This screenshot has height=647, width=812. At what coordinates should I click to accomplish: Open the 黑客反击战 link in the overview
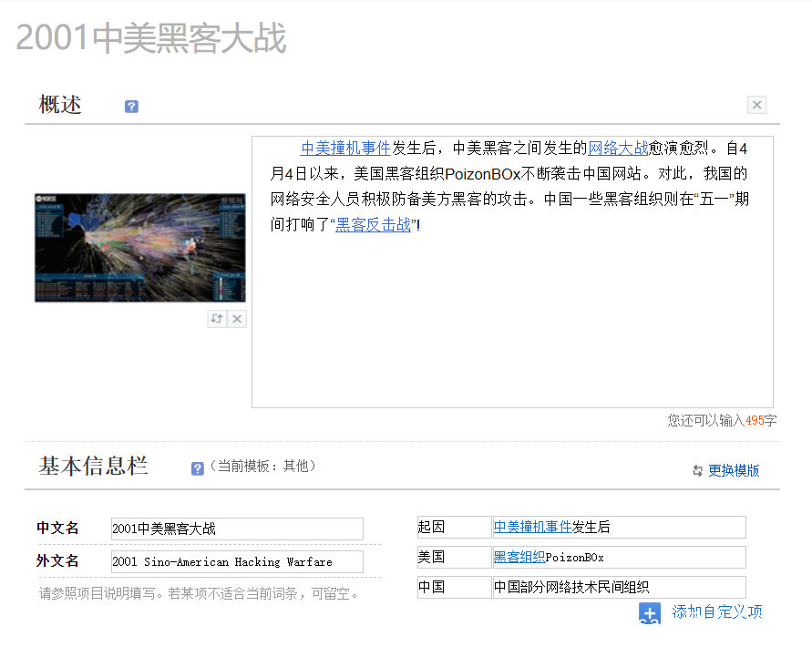[x=374, y=225]
